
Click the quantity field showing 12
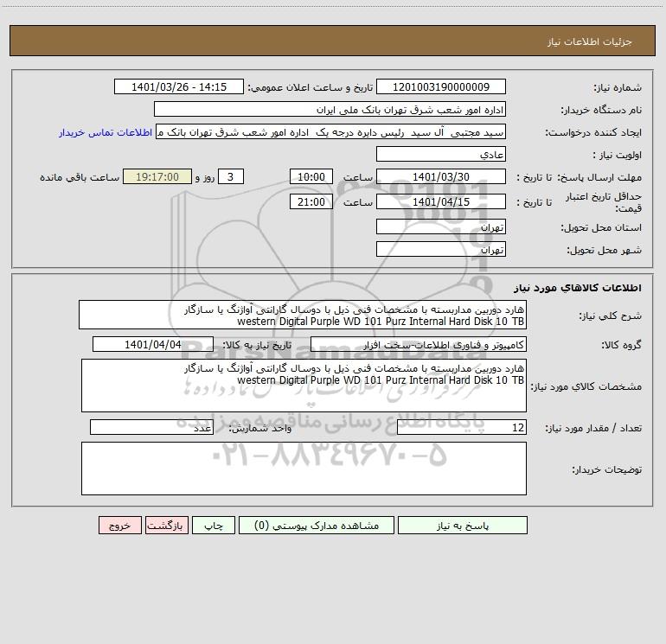462,428
